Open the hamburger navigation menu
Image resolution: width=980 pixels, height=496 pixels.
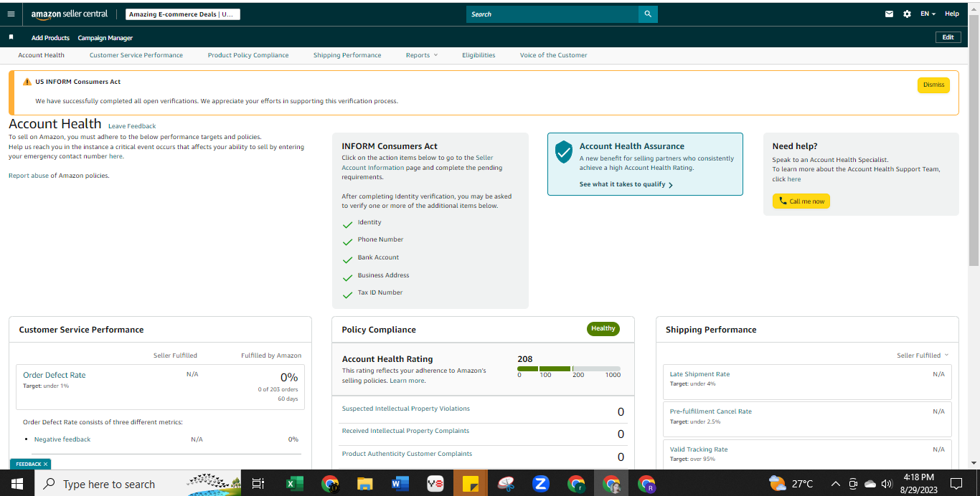[x=11, y=14]
